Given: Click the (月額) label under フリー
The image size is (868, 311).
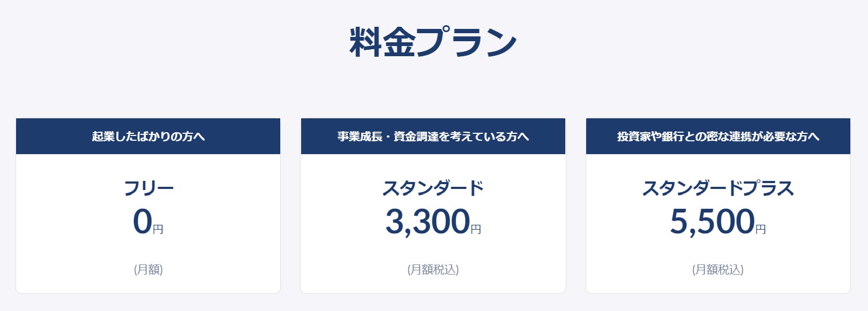Looking at the screenshot, I should pyautogui.click(x=148, y=269).
